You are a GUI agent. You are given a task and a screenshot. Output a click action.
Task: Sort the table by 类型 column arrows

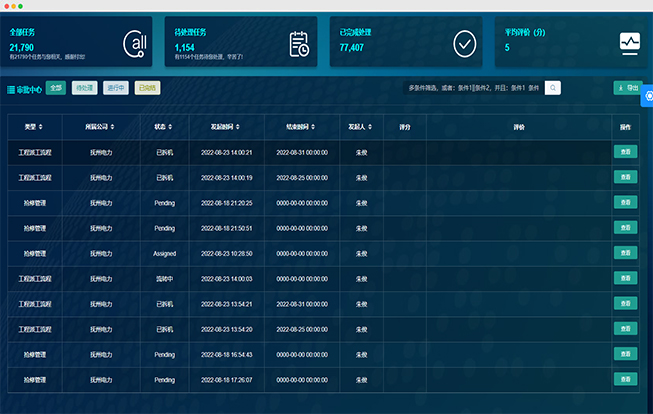41,127
